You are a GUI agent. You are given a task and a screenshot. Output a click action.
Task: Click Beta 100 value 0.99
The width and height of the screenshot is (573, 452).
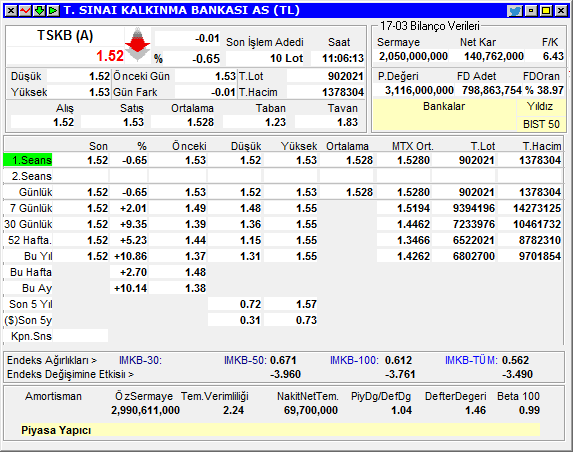coord(529,410)
